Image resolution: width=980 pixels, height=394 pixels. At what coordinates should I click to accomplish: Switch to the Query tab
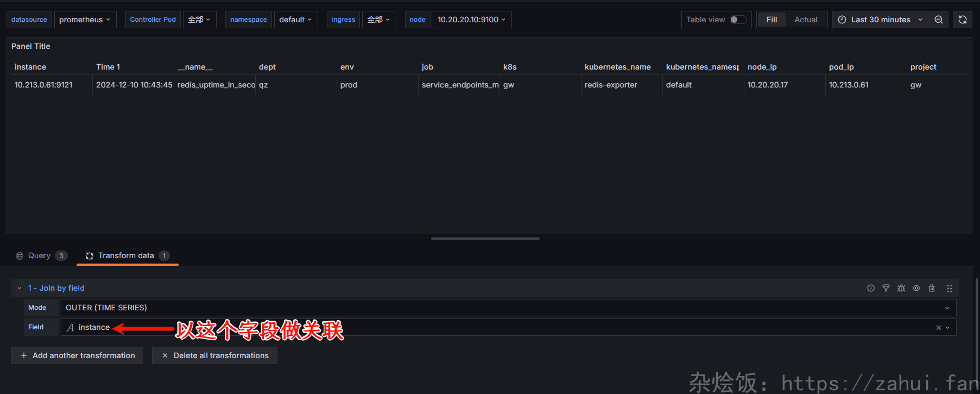[x=40, y=255]
